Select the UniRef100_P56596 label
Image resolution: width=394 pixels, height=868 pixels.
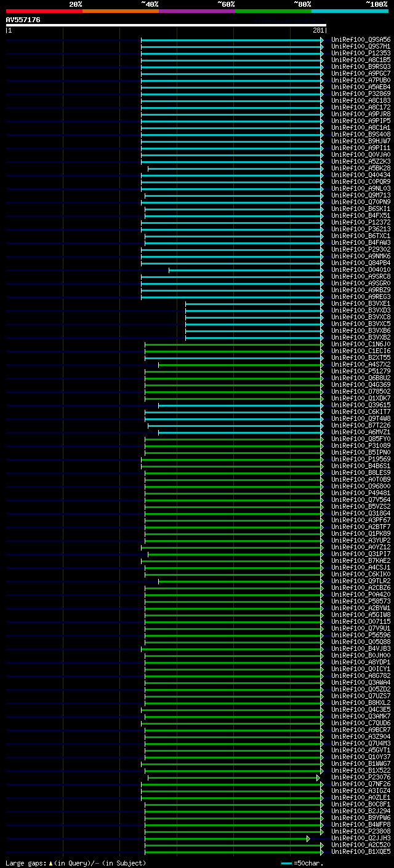click(361, 635)
